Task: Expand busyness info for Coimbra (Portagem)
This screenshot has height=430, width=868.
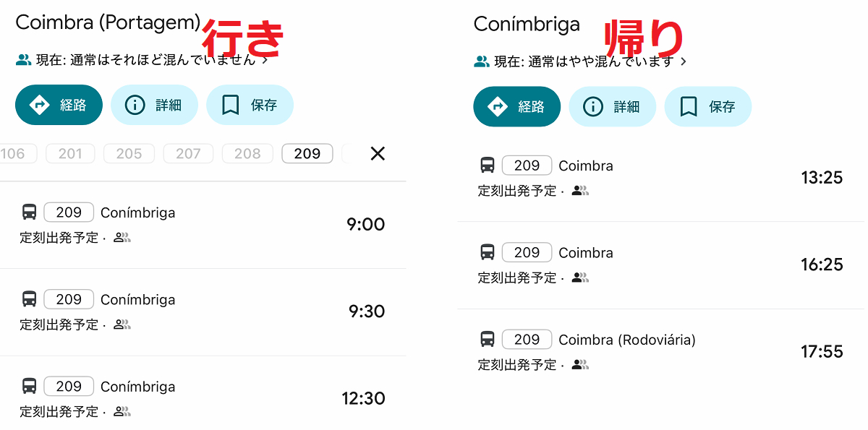Action: 265,60
